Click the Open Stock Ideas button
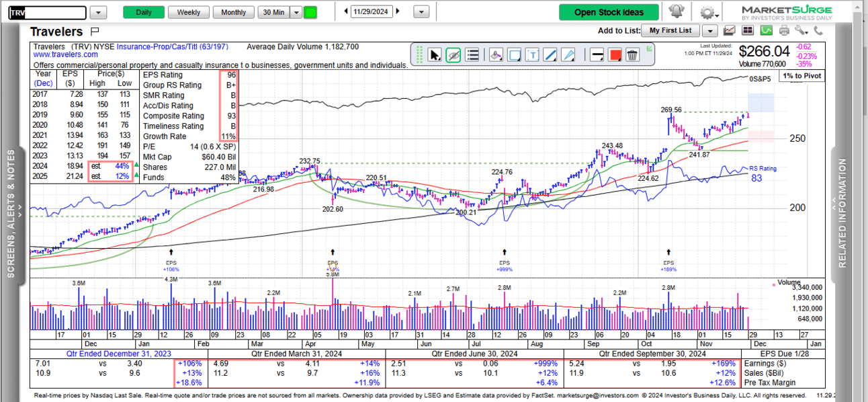The height and width of the screenshot is (402, 868). [609, 12]
